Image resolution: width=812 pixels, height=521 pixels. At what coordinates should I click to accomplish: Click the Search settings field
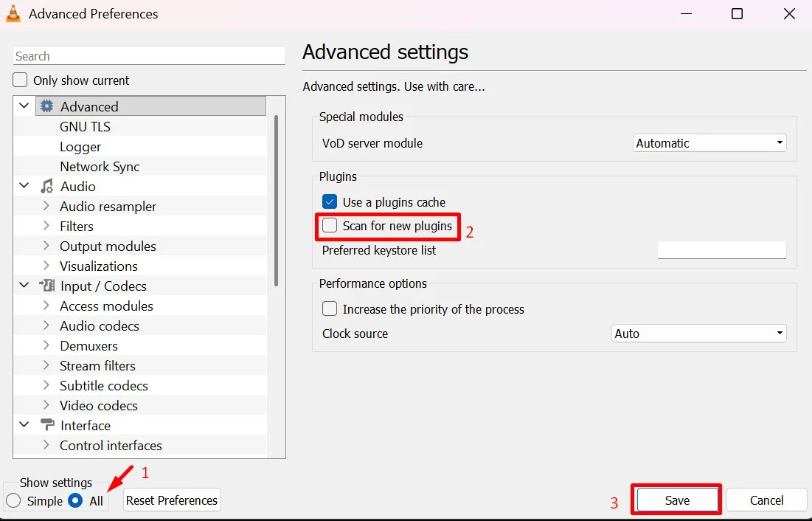click(x=149, y=56)
